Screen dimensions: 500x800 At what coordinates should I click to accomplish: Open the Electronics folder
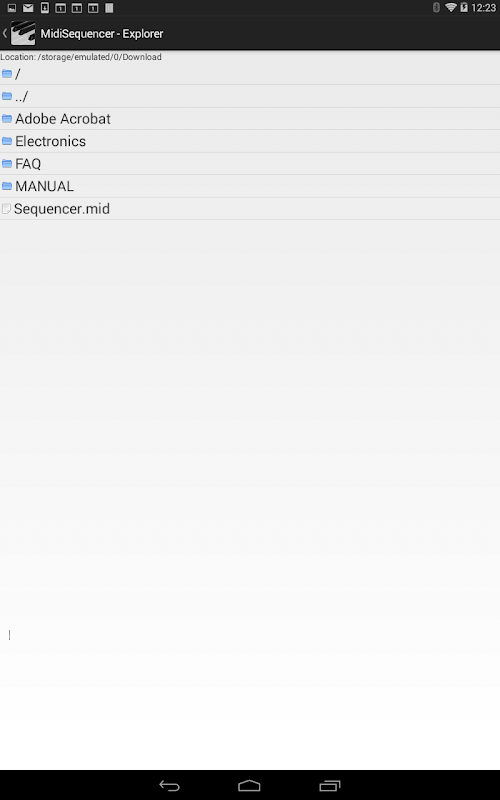250,141
